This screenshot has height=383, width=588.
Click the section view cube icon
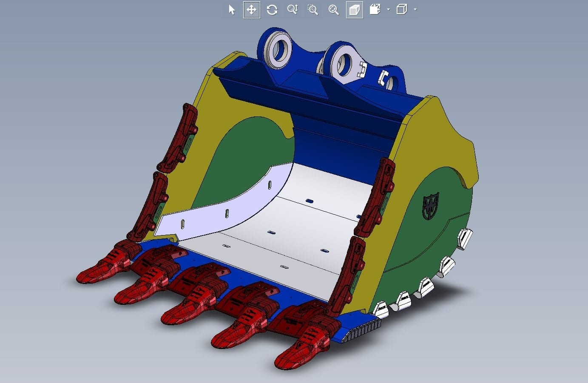[375, 9]
